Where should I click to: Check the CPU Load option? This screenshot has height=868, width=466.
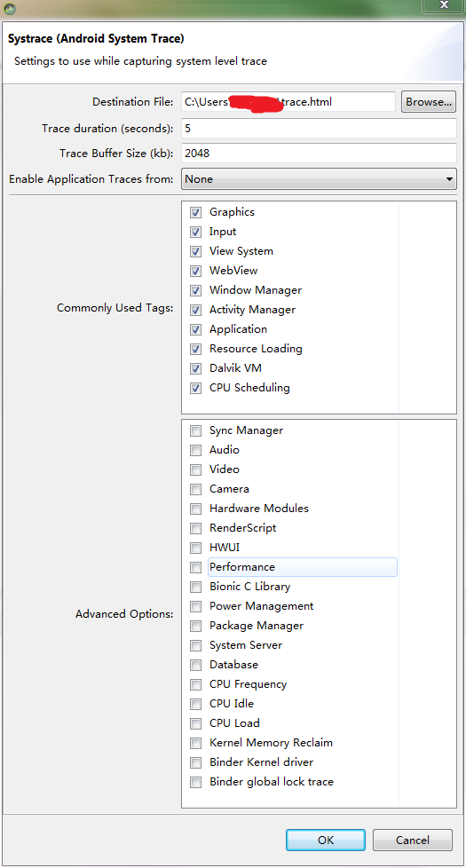click(195, 723)
